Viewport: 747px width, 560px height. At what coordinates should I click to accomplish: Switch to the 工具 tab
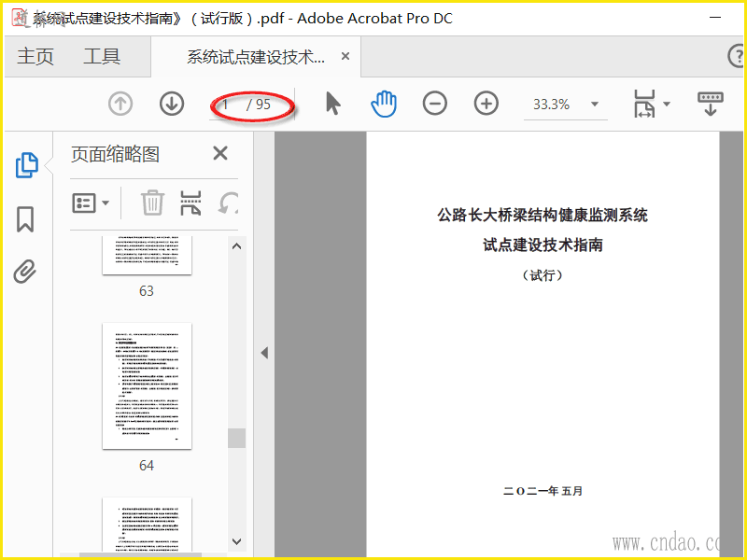click(102, 56)
